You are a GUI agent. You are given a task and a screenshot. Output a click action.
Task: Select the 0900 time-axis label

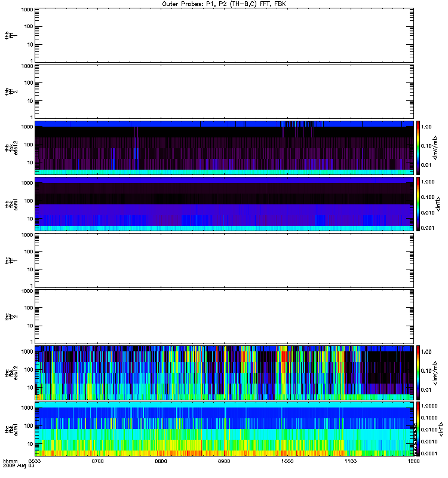click(225, 461)
